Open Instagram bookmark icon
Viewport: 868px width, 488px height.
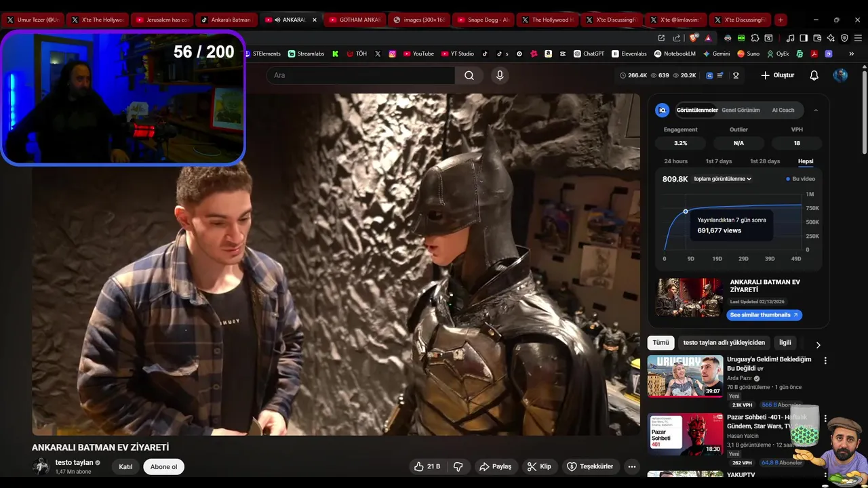pos(392,54)
